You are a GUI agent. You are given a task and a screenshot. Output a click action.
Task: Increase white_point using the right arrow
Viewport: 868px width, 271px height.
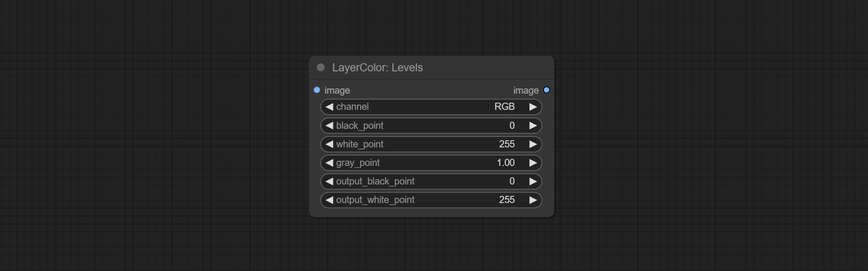click(x=533, y=144)
